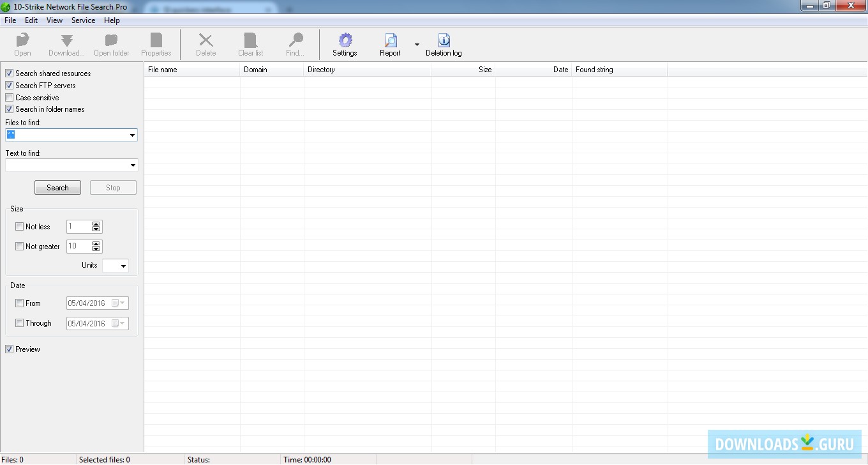Uncheck the Preview option

pos(9,349)
